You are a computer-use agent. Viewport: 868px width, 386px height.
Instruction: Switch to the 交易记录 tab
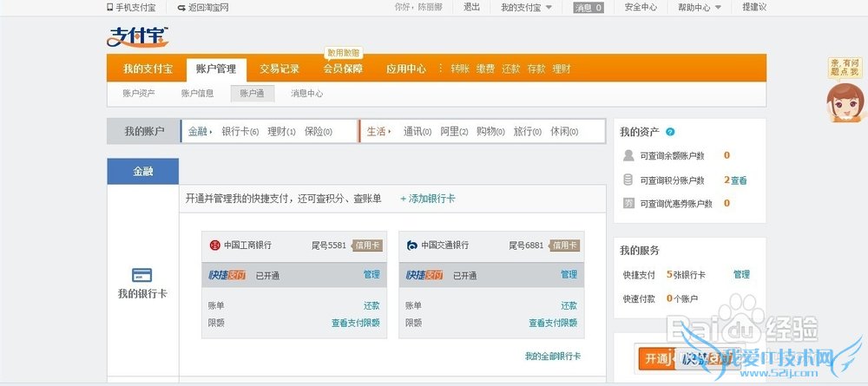coord(279,69)
